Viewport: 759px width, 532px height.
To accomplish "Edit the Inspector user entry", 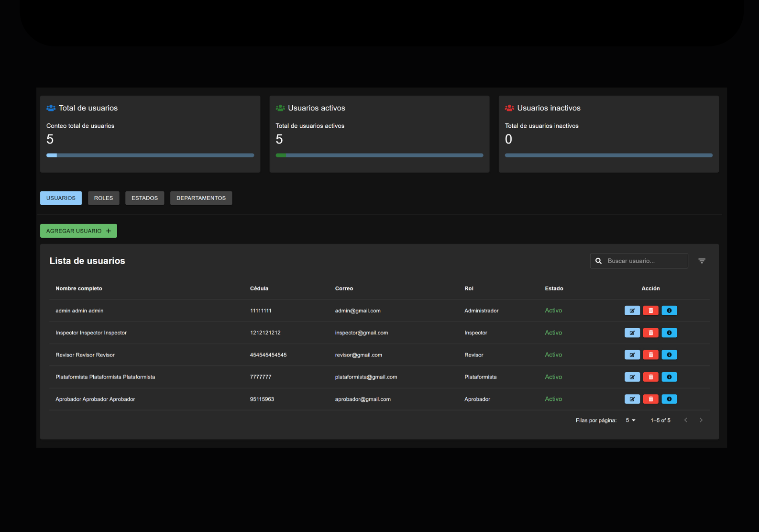I will (x=632, y=332).
